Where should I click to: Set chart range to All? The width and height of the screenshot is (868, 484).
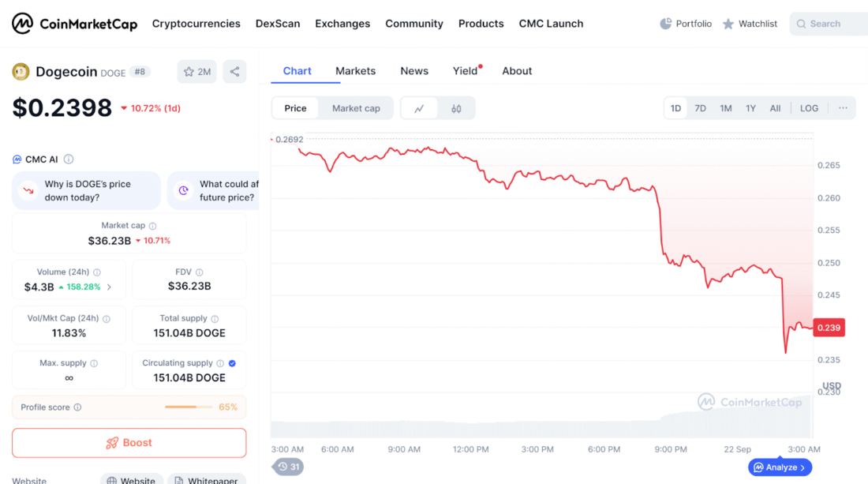coord(775,108)
